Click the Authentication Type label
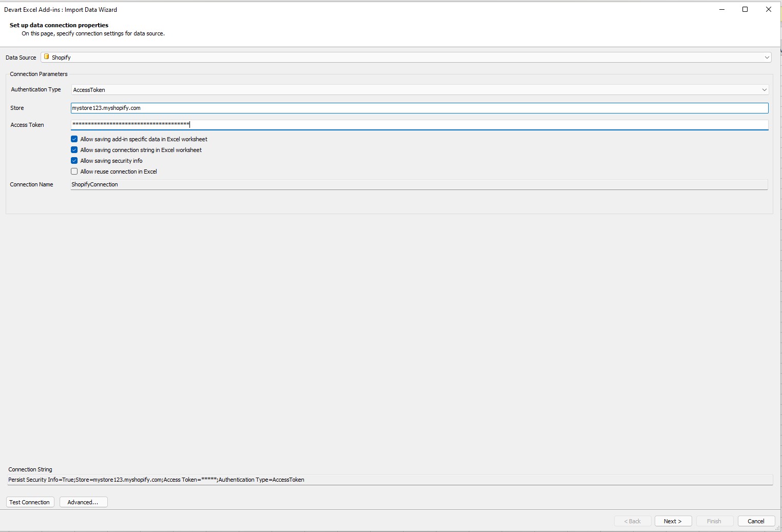Image resolution: width=782 pixels, height=532 pixels. (x=36, y=89)
